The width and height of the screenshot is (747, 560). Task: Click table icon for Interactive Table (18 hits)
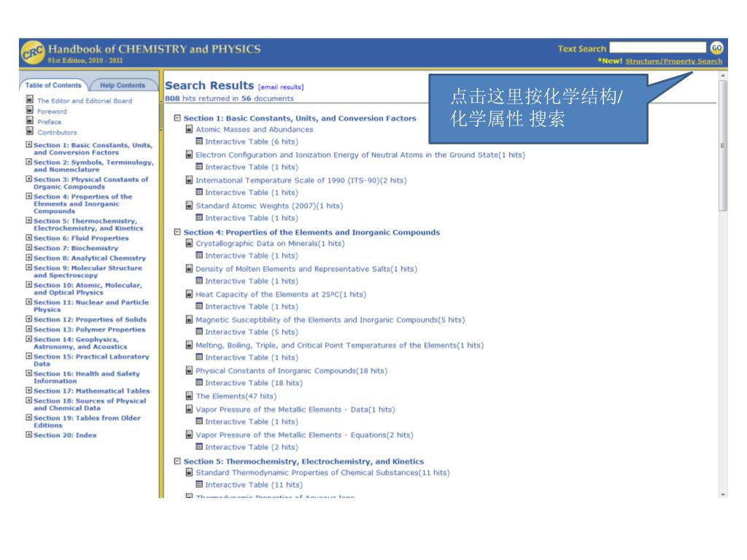(x=199, y=382)
